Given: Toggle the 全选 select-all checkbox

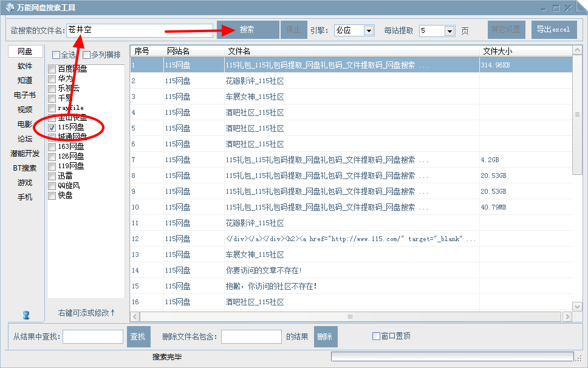Looking at the screenshot, I should click(56, 55).
